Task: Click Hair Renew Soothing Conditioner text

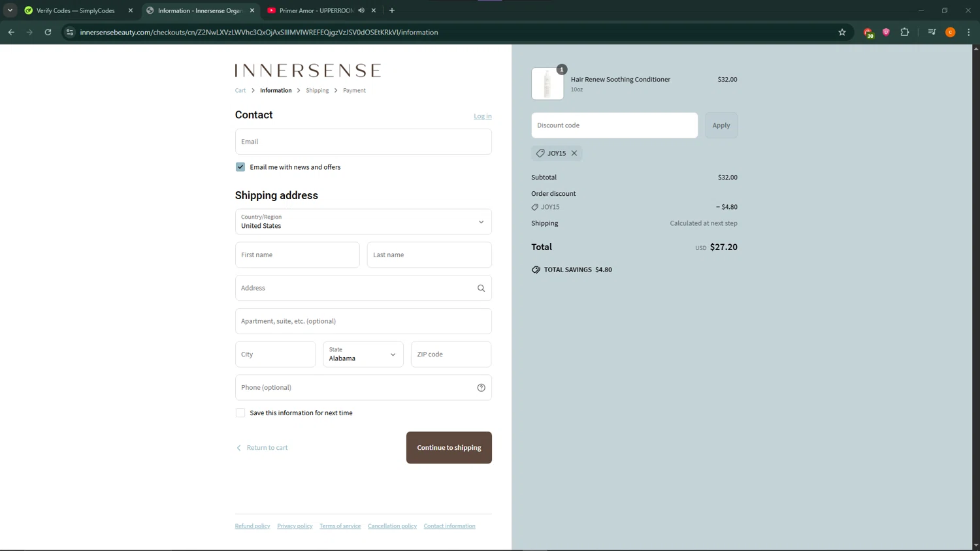Action: [x=621, y=80]
